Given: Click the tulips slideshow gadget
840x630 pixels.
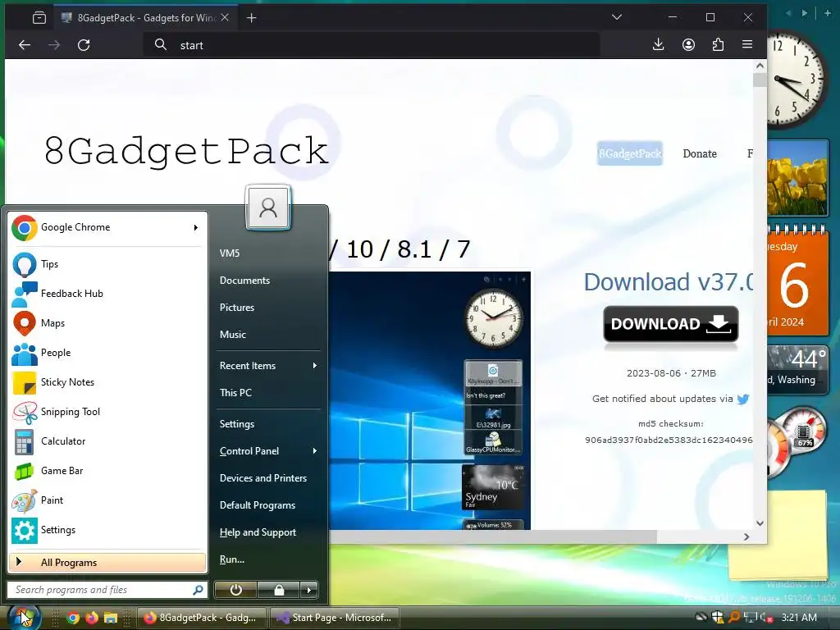Looking at the screenshot, I should click(797, 178).
